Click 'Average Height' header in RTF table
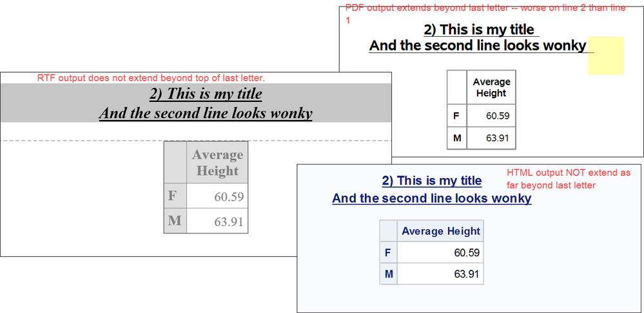 click(x=217, y=163)
